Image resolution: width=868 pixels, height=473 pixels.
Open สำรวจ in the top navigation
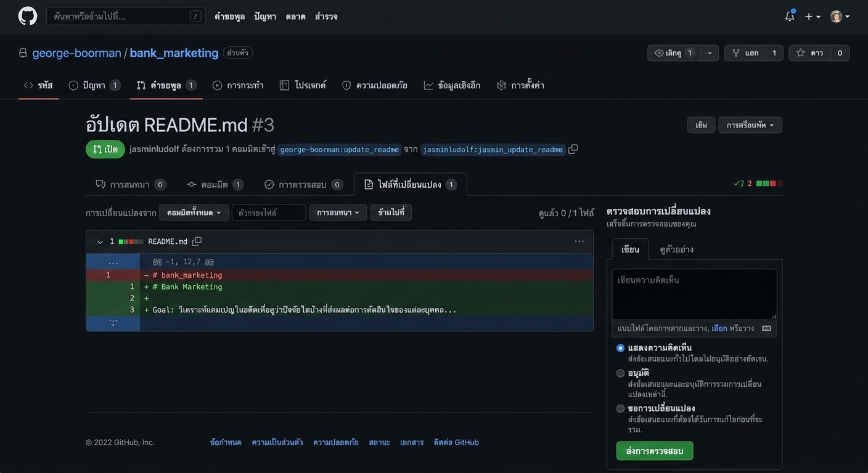(326, 17)
